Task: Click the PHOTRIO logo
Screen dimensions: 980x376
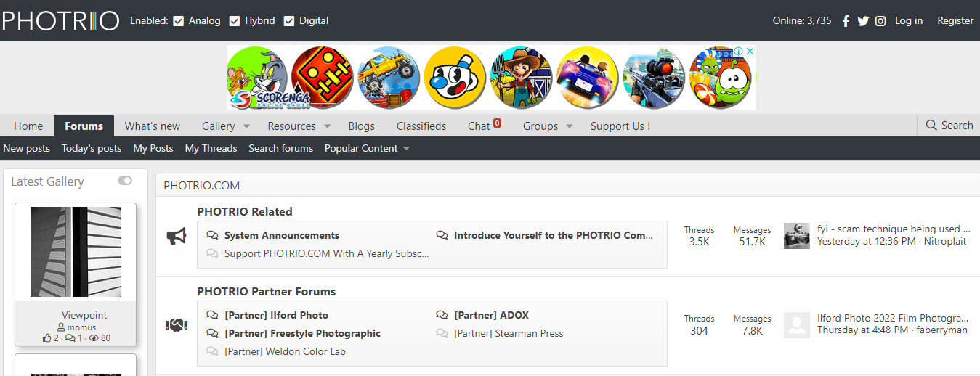Action: click(x=60, y=20)
